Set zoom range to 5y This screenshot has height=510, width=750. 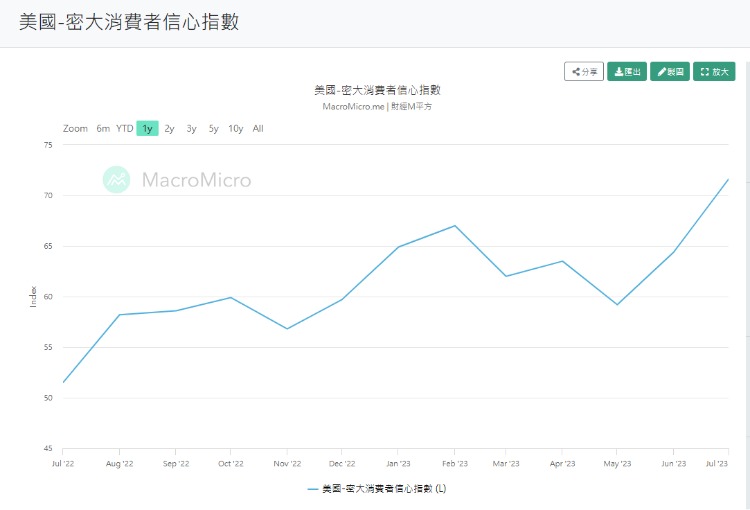(x=213, y=128)
